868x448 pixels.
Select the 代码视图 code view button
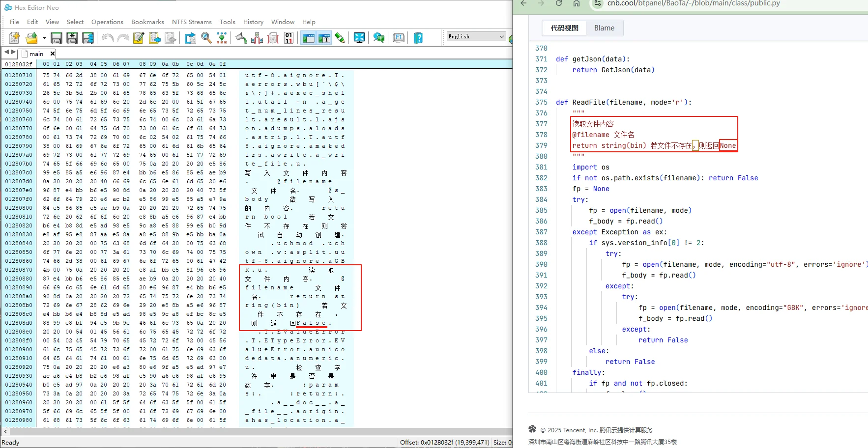pos(564,28)
